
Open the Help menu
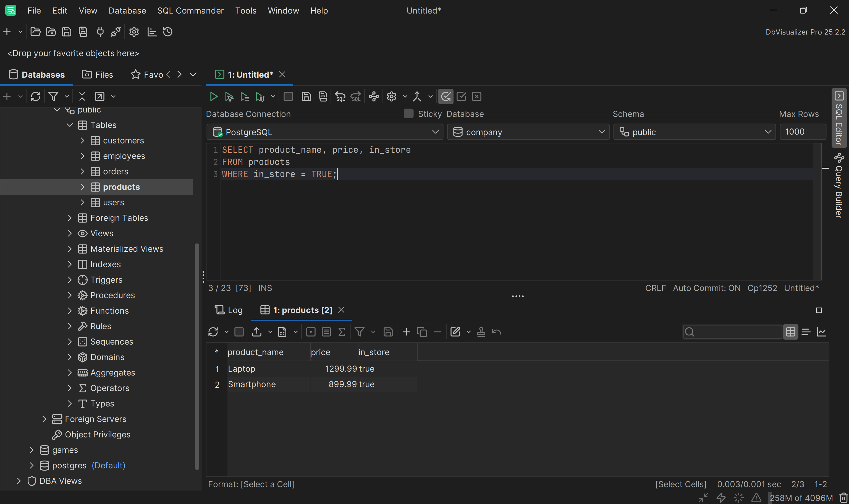click(319, 11)
